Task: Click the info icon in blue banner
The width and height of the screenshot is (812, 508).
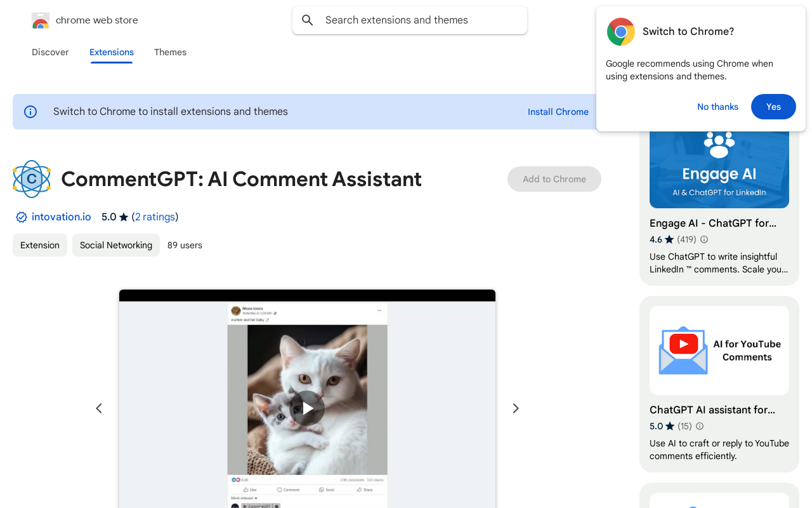Action: point(30,112)
